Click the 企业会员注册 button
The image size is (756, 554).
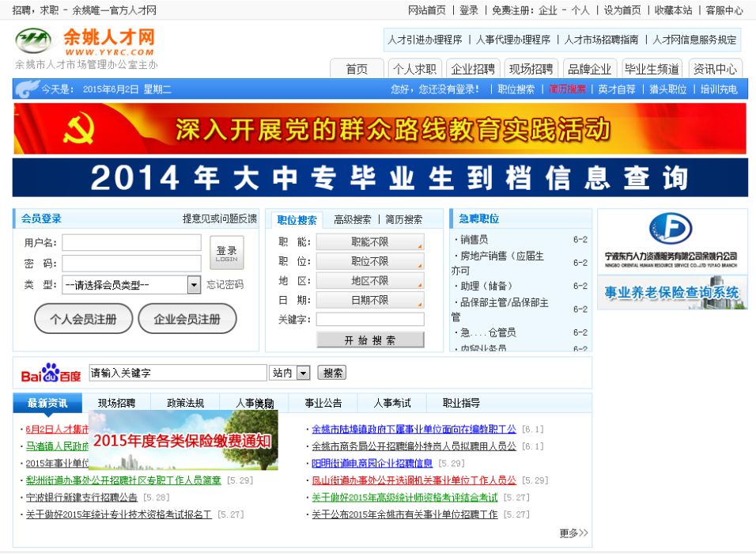coord(187,318)
